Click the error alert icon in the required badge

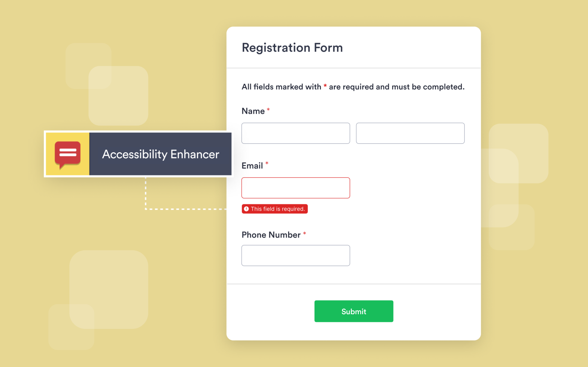(x=247, y=209)
